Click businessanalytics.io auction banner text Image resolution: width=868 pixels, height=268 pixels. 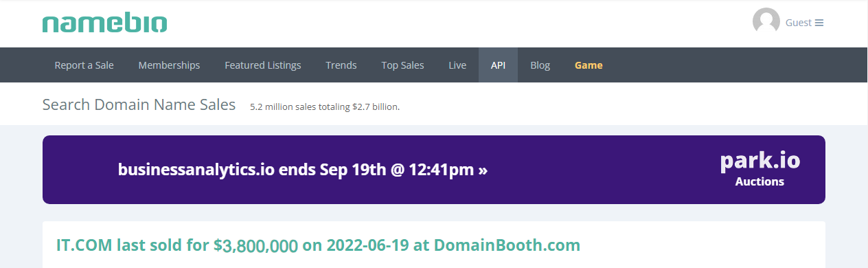point(303,170)
